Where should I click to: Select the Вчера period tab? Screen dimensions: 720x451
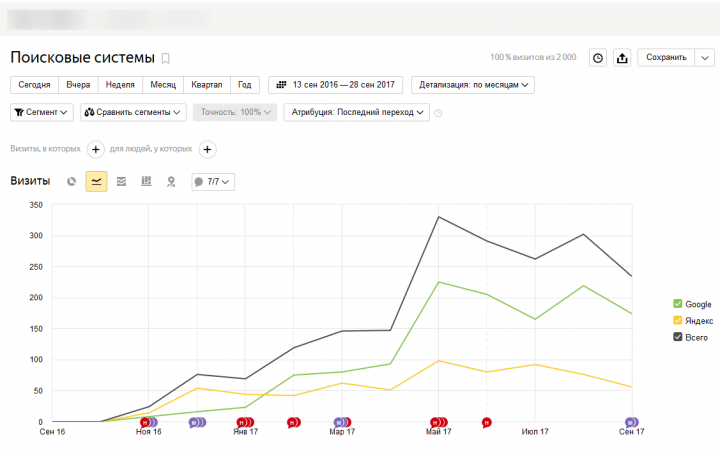pyautogui.click(x=78, y=85)
